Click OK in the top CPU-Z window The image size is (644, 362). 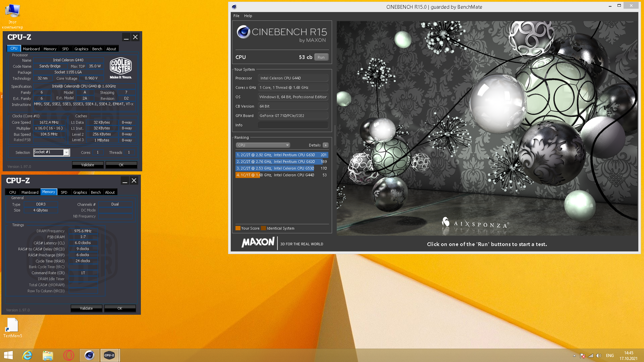(121, 165)
